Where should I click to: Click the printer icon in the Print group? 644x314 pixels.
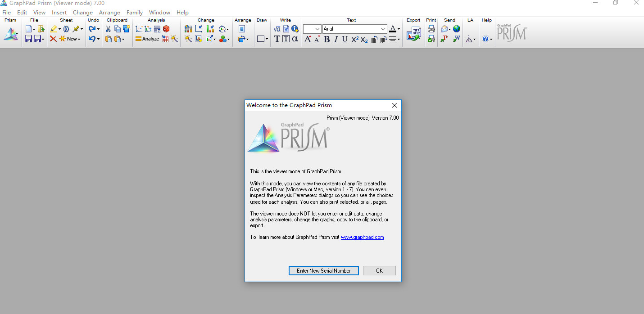tap(431, 29)
